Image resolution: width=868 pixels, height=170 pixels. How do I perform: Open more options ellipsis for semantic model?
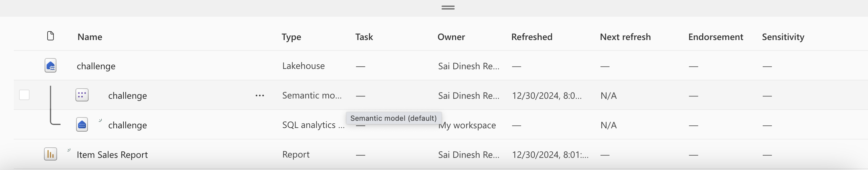(260, 96)
